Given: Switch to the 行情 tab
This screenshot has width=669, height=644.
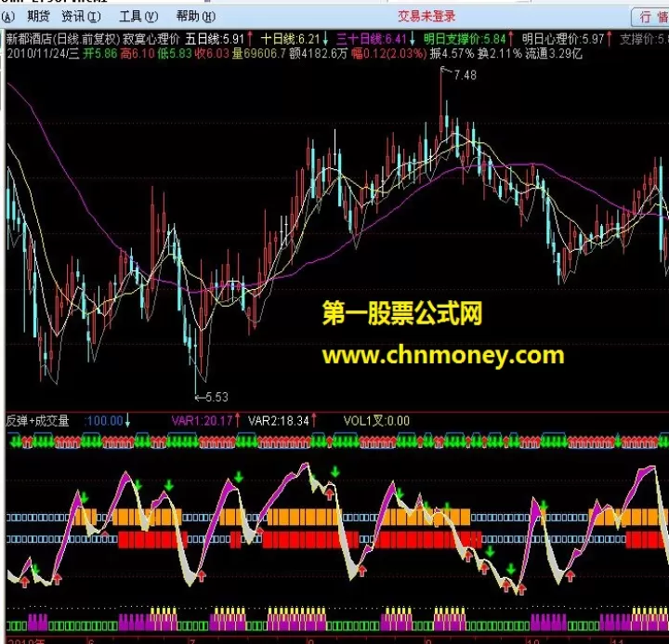Looking at the screenshot, I should 653,17.
